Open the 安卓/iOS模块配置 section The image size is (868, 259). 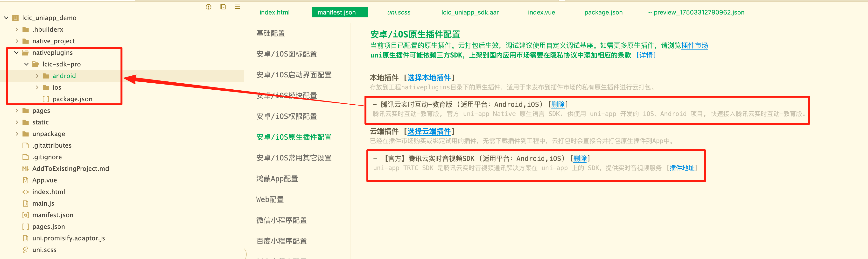(287, 96)
